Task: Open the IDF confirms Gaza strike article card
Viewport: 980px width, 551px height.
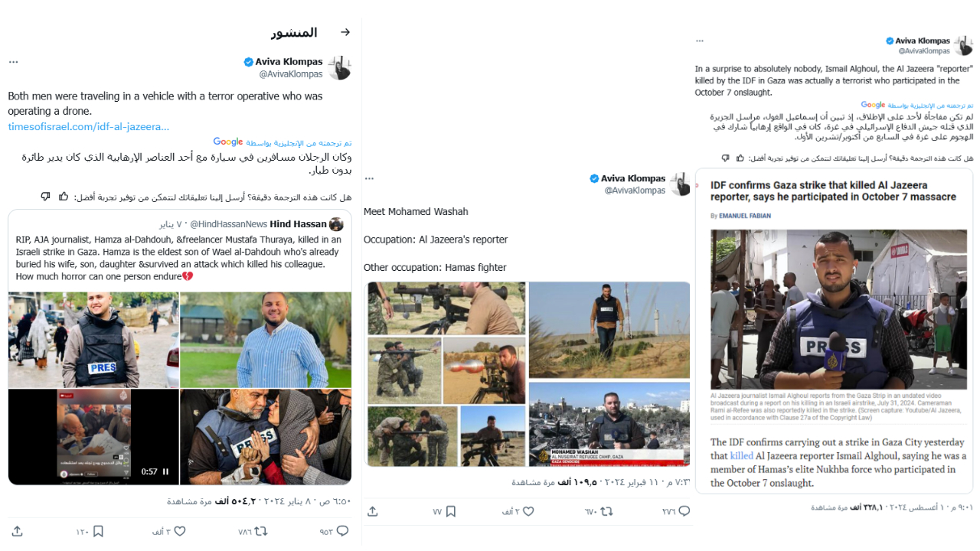Action: [834, 331]
